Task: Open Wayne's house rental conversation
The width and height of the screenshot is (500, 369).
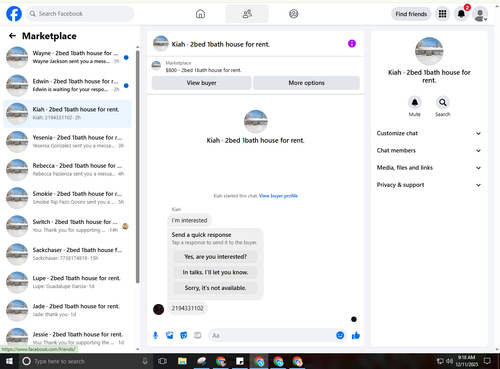Action: pos(67,57)
